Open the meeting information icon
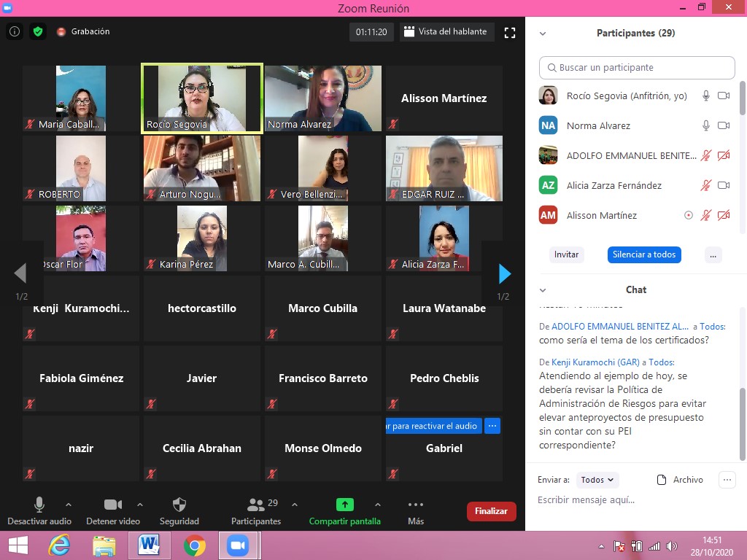Viewport: 747px width, 560px height. 15,31
